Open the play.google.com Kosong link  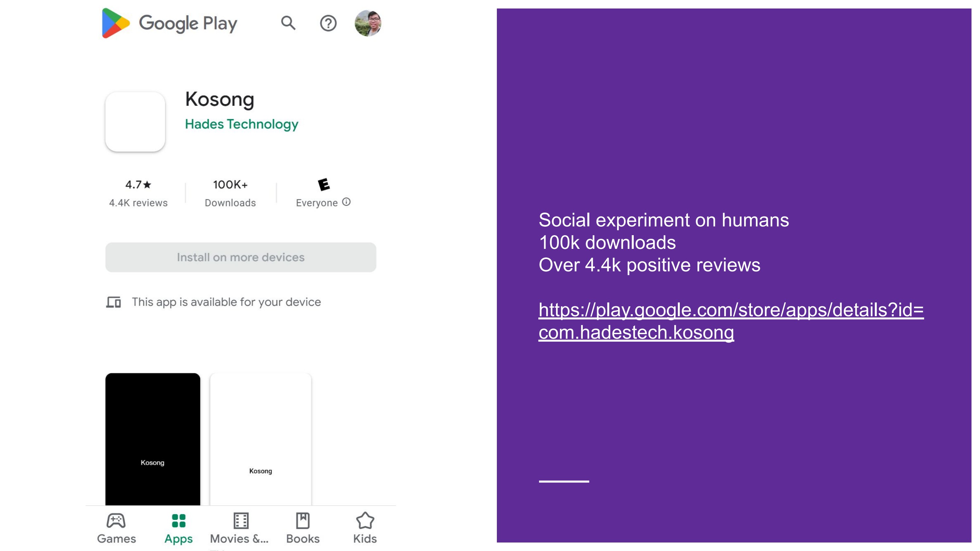pyautogui.click(x=731, y=321)
